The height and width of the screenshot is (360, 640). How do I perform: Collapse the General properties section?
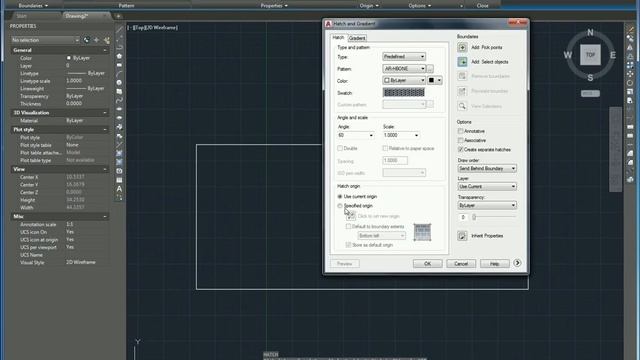tap(105, 50)
